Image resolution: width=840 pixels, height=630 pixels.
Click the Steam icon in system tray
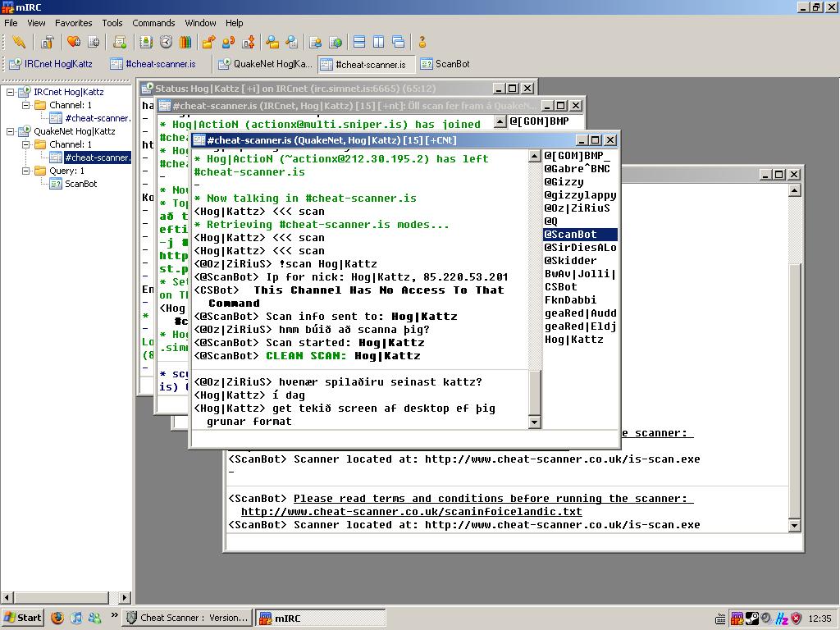pyautogui.click(x=752, y=619)
